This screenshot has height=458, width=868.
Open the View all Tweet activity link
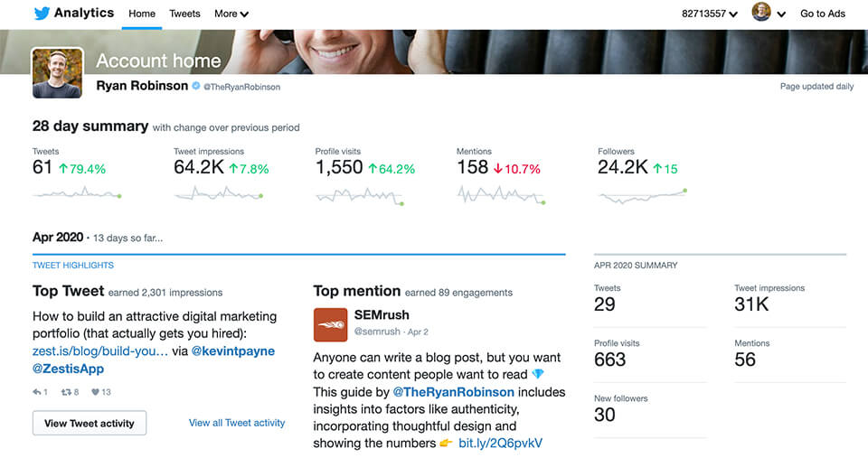point(237,423)
